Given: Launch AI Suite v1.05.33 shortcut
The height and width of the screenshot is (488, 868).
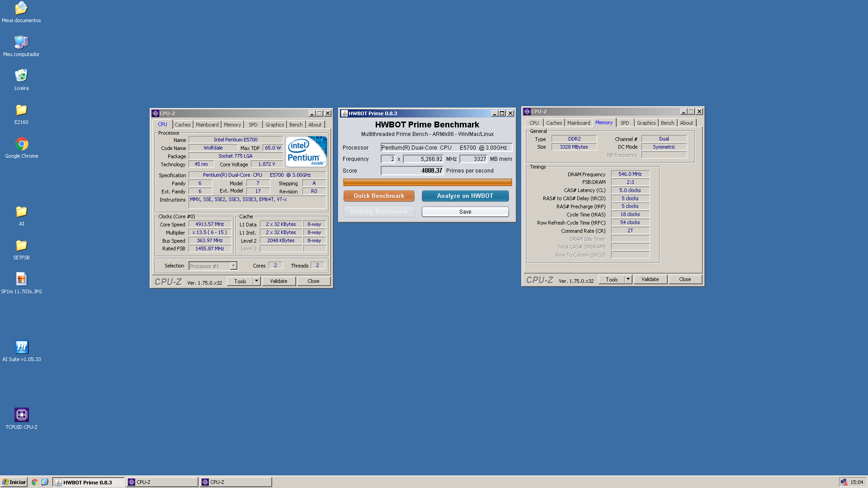Looking at the screenshot, I should (21, 351).
